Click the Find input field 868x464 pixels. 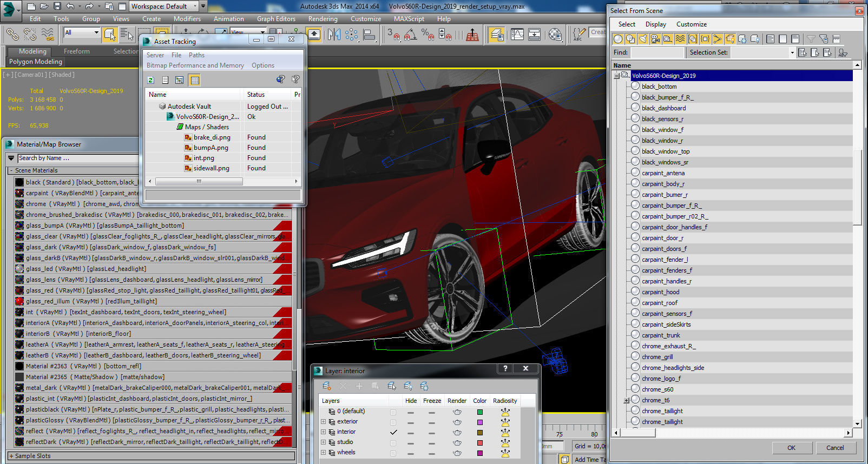(657, 52)
